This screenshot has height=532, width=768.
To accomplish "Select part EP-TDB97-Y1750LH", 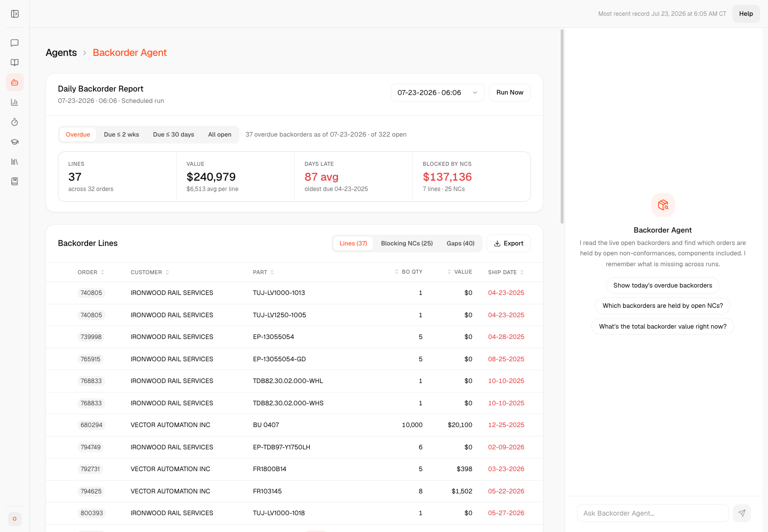I will [x=282, y=447].
